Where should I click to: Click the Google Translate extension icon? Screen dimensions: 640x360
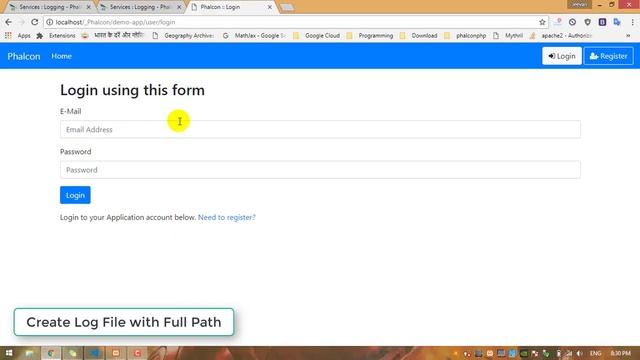click(x=617, y=22)
